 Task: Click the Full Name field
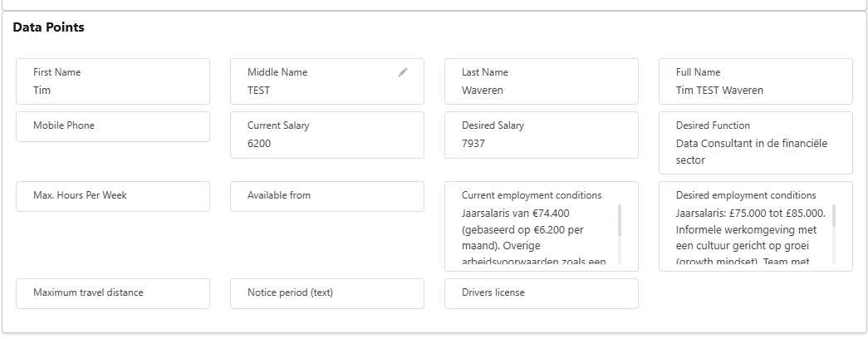[755, 81]
